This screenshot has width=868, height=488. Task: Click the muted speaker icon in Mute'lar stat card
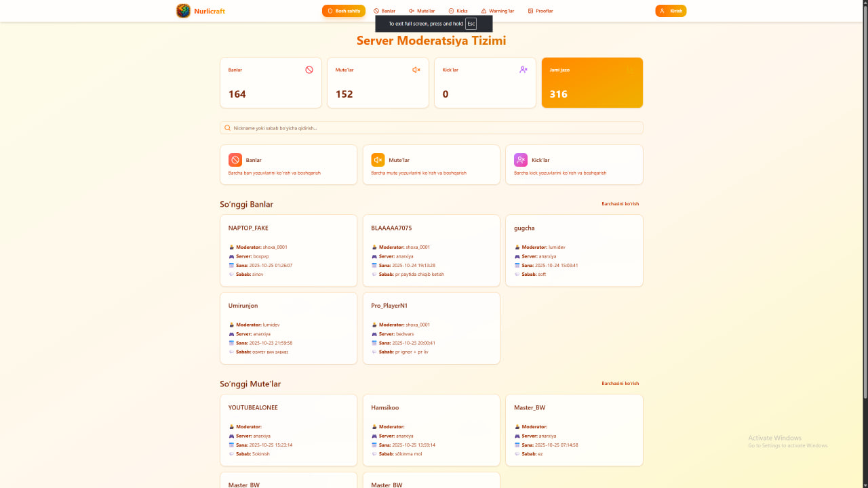coord(416,70)
